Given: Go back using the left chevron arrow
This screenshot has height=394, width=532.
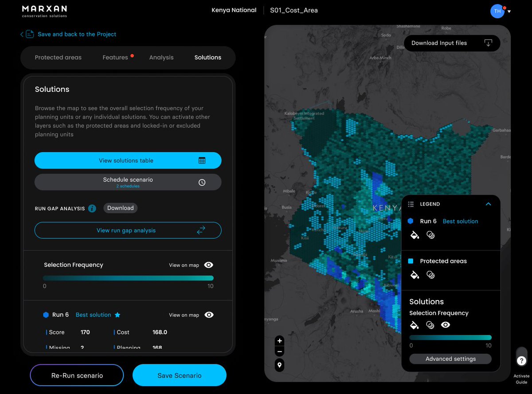Looking at the screenshot, I should [22, 34].
